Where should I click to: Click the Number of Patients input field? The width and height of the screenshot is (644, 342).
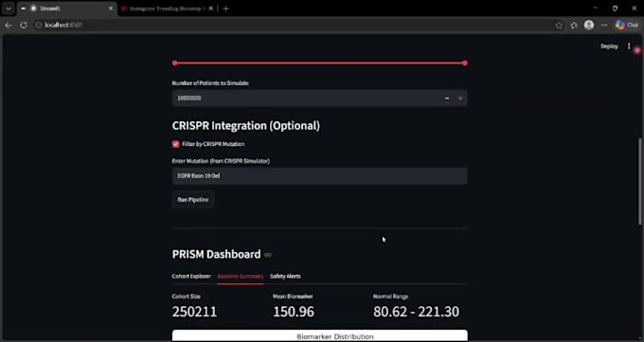point(306,99)
